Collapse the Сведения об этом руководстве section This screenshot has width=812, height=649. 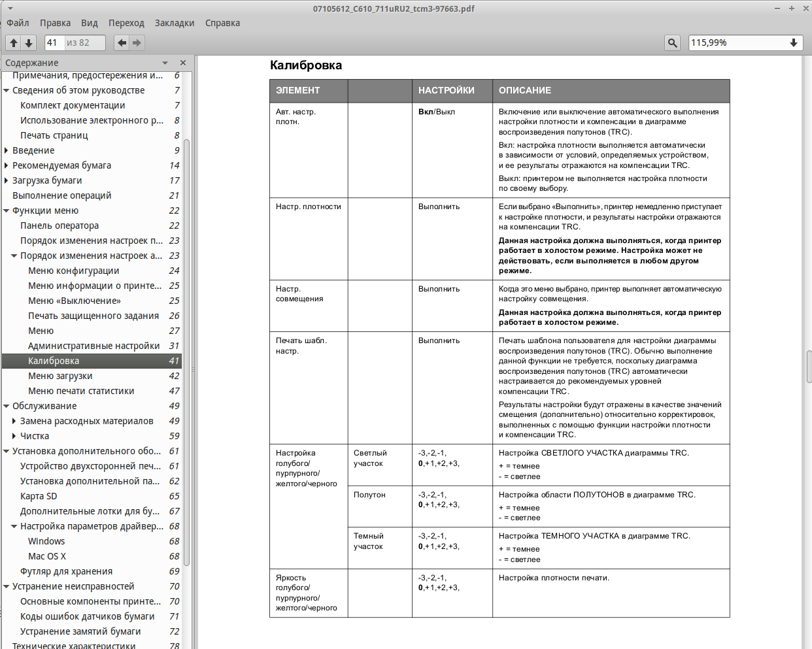[7, 90]
